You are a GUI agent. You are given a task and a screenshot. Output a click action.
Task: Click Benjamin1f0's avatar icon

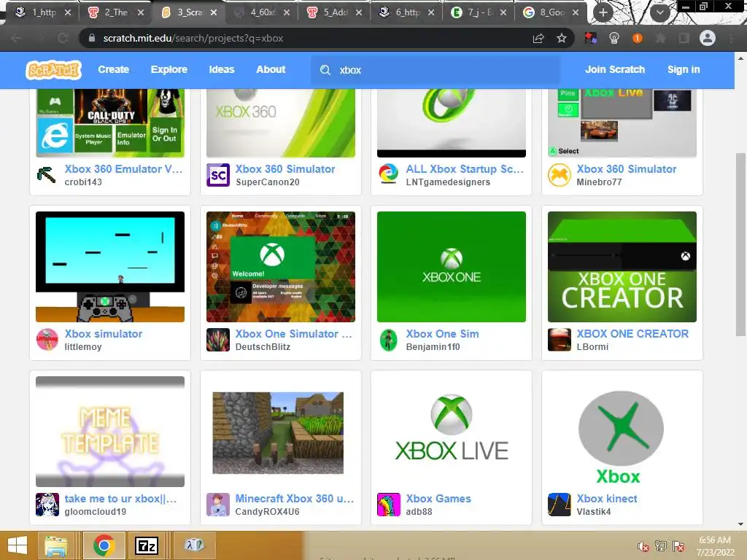coord(389,340)
